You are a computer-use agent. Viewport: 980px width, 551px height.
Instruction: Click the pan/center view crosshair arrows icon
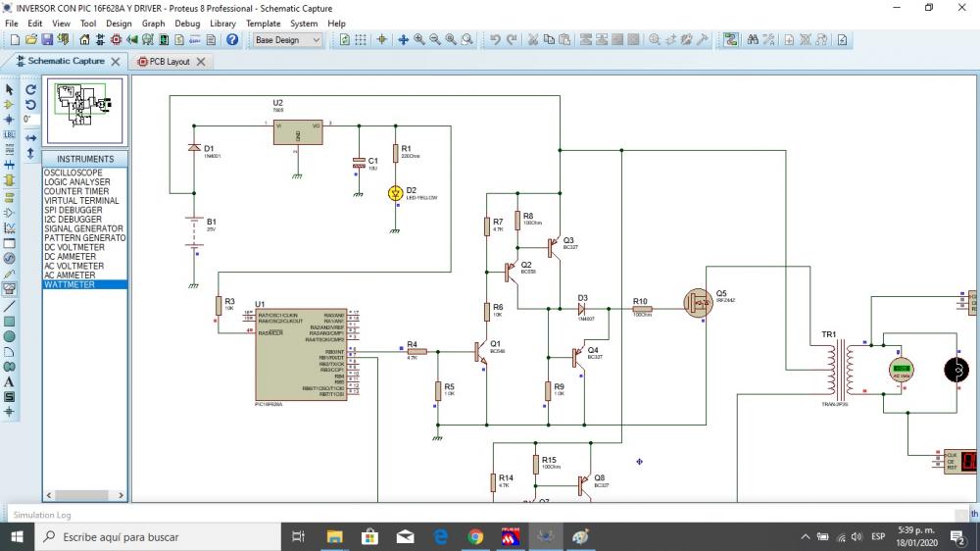[403, 40]
